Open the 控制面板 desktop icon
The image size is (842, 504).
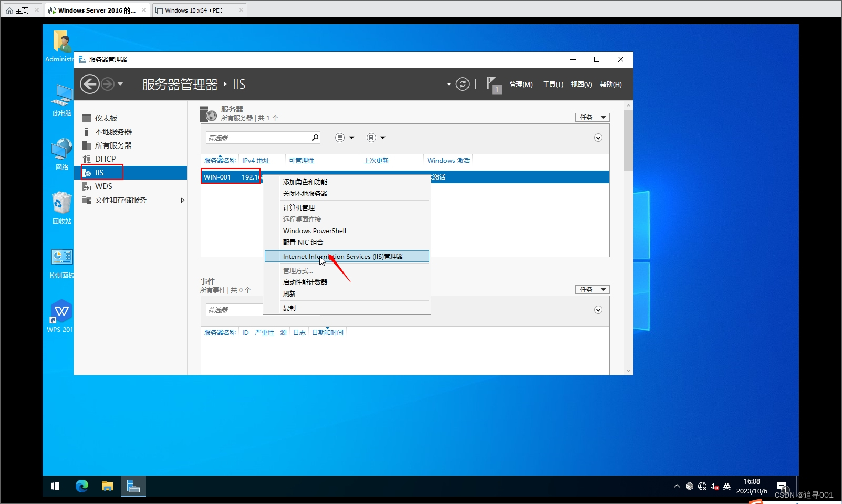pos(61,262)
